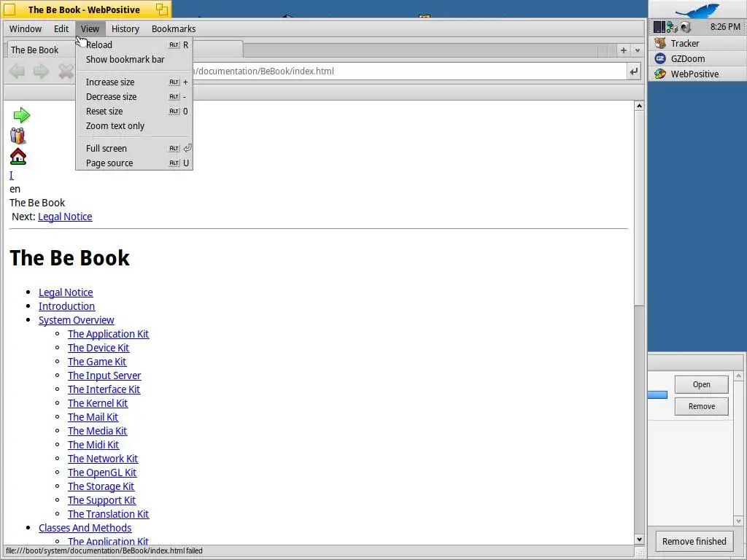Open The Application Kit under System Overview
The height and width of the screenshot is (560, 747).
click(x=108, y=334)
